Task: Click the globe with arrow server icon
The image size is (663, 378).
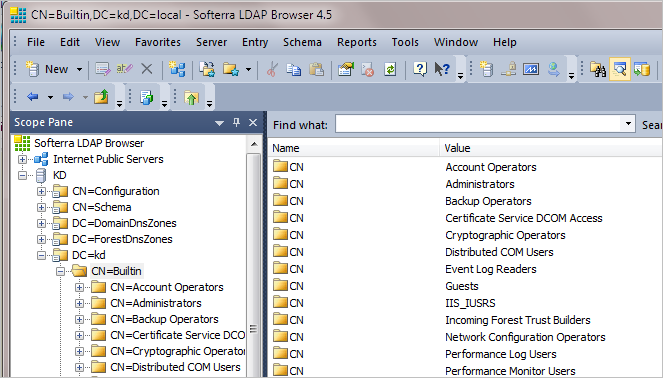Action: point(553,69)
